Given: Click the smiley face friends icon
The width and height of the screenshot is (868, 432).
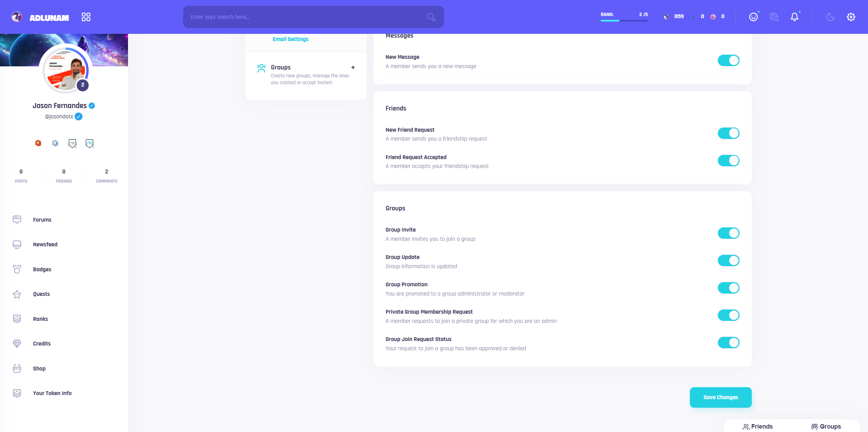Looking at the screenshot, I should point(753,17).
